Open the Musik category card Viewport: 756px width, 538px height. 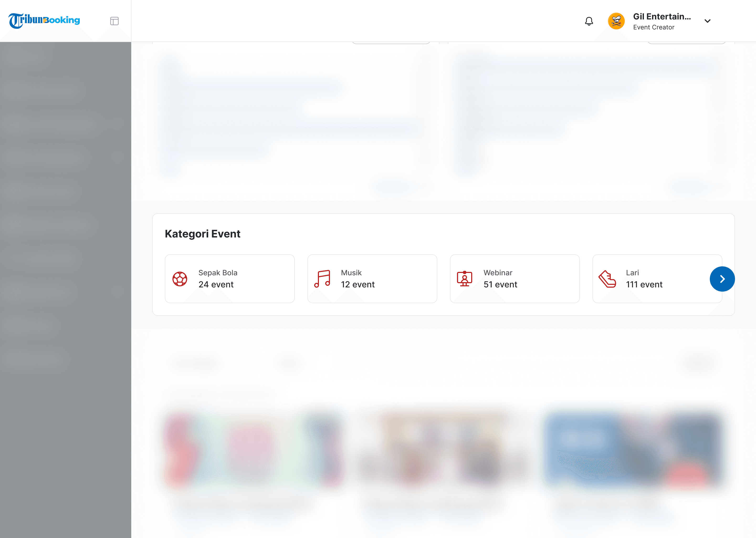click(372, 279)
